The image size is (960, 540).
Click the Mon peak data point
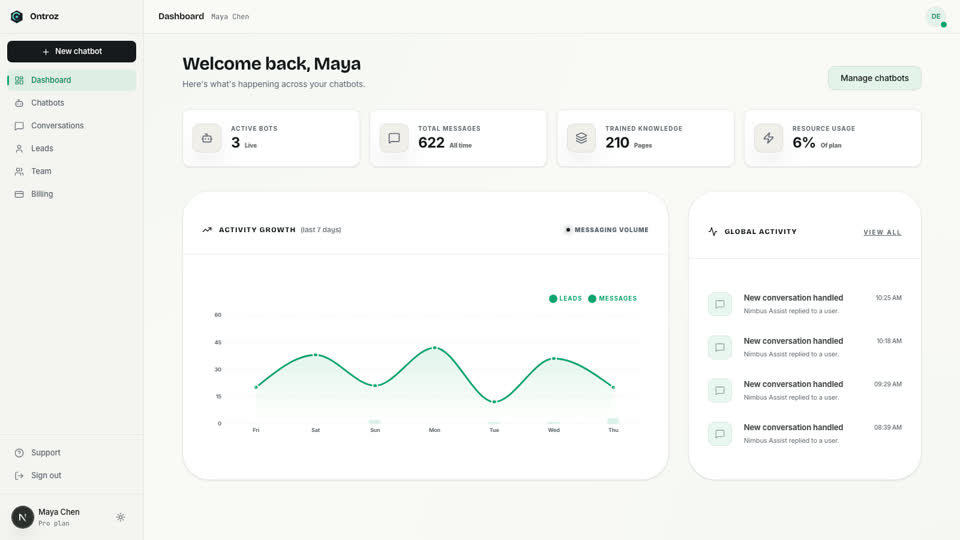click(x=435, y=348)
